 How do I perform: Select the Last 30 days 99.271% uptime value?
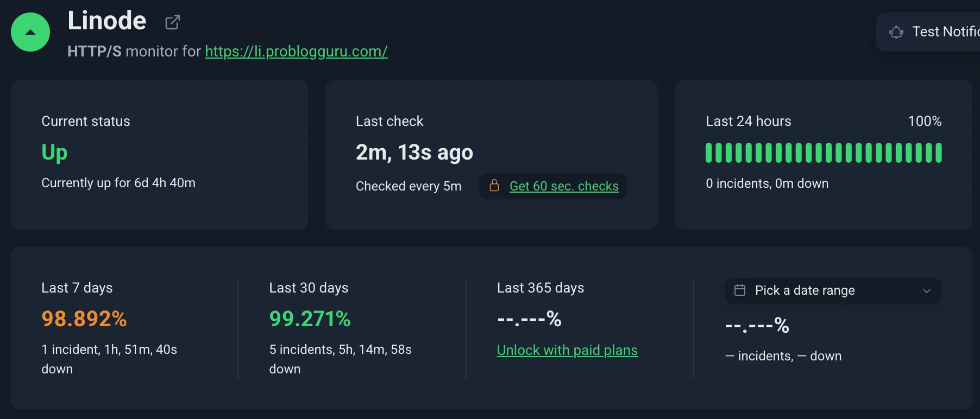coord(310,319)
